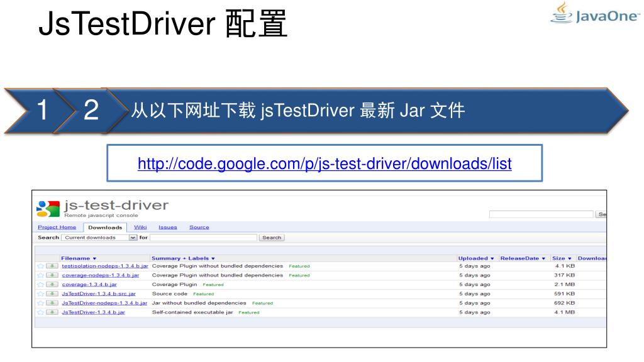Open the testisolation-nodeps-1.3.4.b.jar file link
644x362 pixels.
[x=105, y=266]
